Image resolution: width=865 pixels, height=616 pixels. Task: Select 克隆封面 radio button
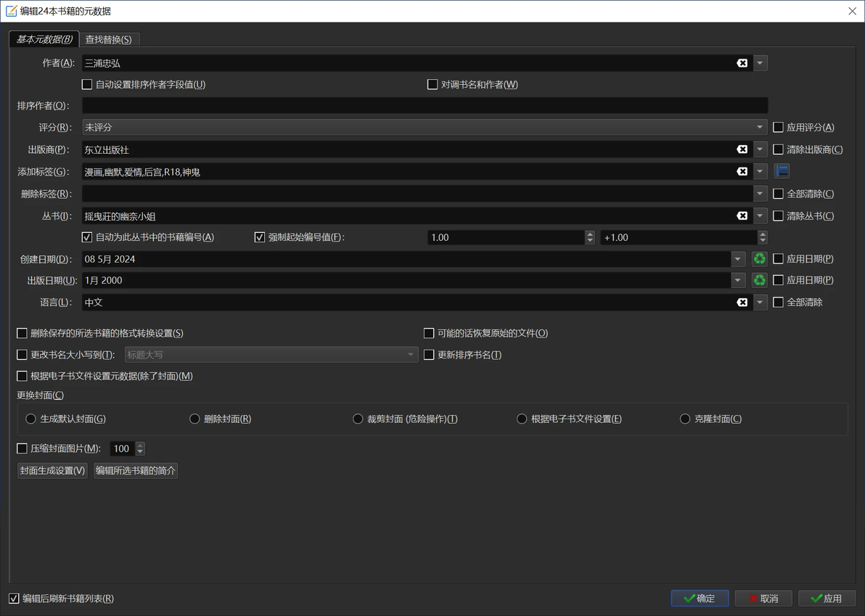[x=684, y=419]
